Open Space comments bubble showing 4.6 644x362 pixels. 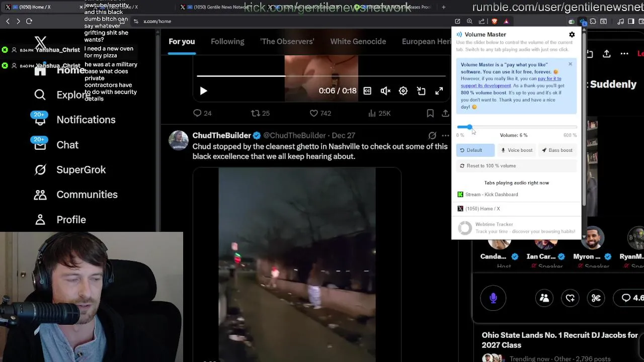[632, 298]
